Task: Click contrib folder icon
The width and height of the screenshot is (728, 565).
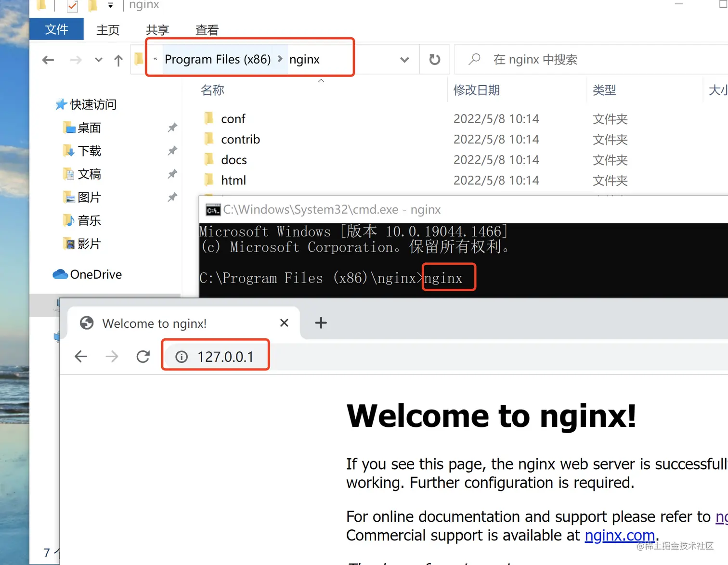Action: [x=209, y=139]
